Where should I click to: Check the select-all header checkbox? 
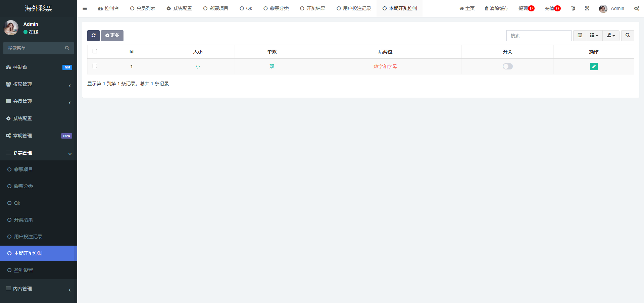click(x=95, y=51)
